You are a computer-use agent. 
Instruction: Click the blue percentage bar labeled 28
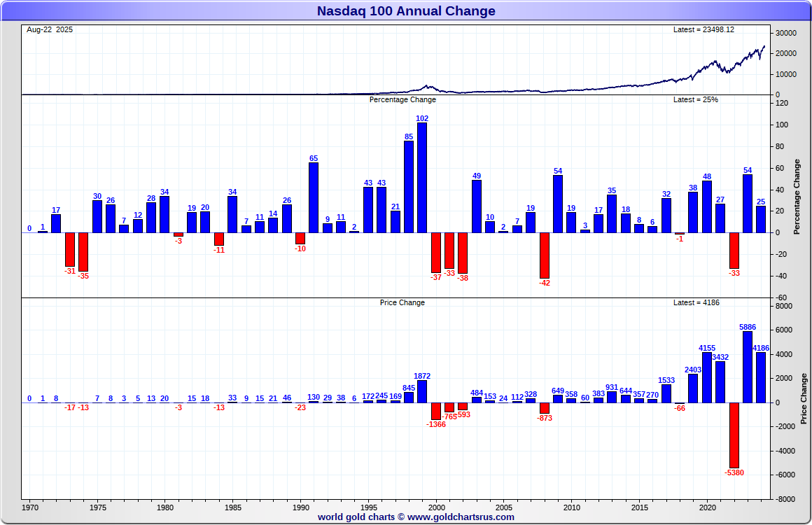coord(151,218)
